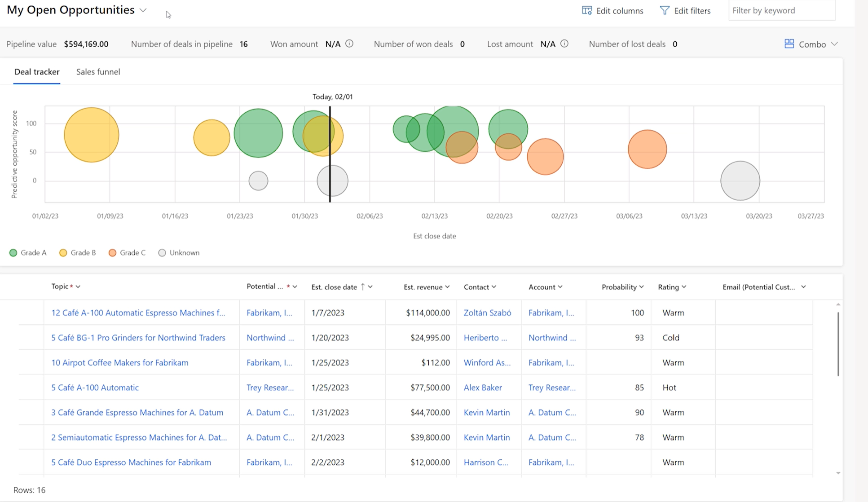Focus the Filter by keyword box

tap(781, 10)
